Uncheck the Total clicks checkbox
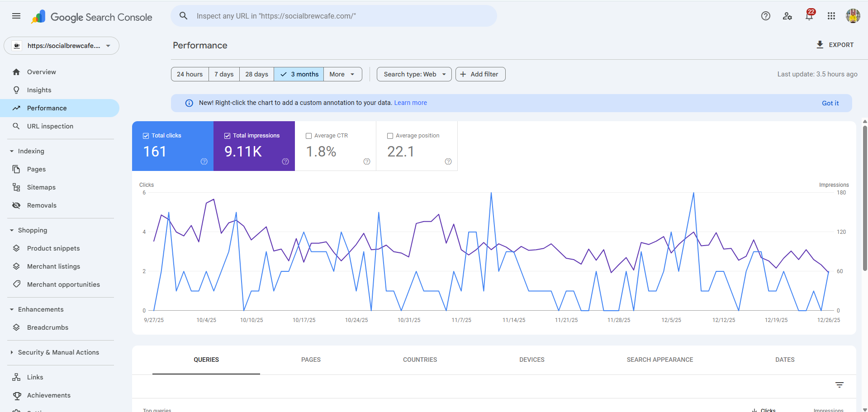This screenshot has width=868, height=412. (146, 136)
